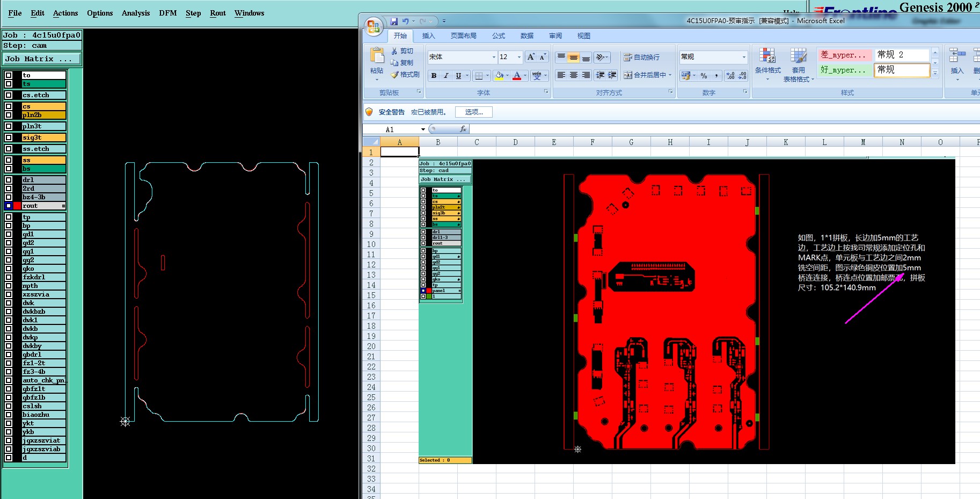Toggle visibility box for layer 'biaozhu'
The height and width of the screenshot is (499, 980).
[9, 415]
